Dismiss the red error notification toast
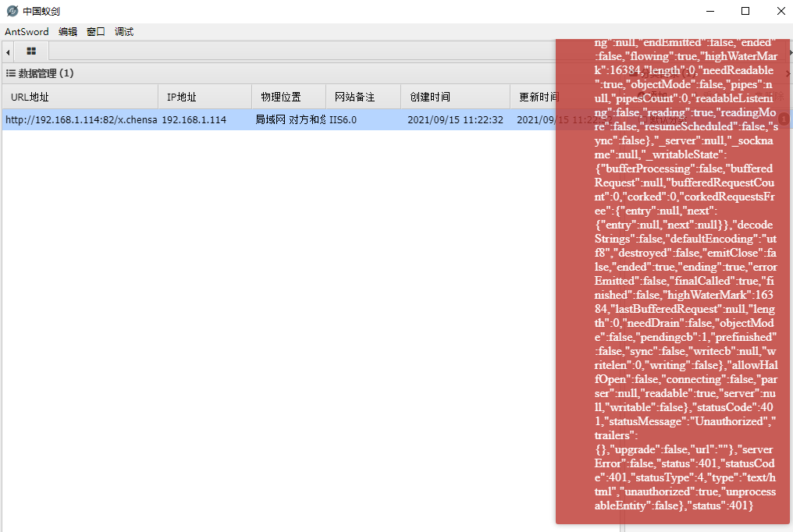The width and height of the screenshot is (793, 532). [x=673, y=281]
